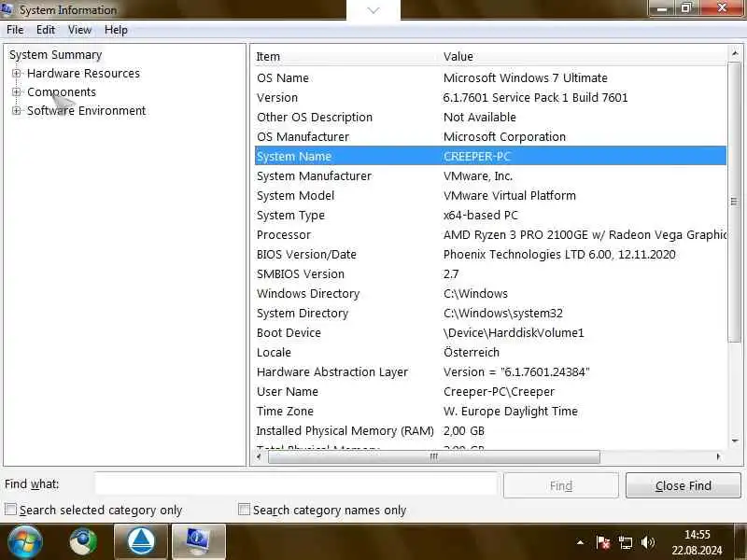Open Action Center flag tray icon
Viewport: 747px width, 560px height.
(602, 542)
